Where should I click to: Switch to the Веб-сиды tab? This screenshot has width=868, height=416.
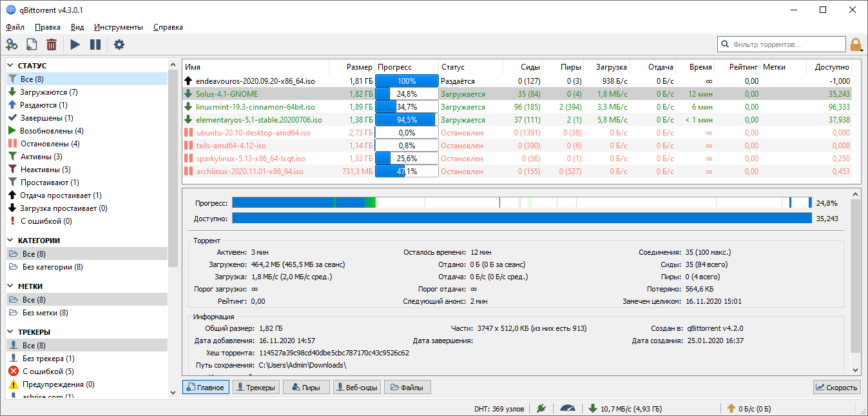coord(357,388)
